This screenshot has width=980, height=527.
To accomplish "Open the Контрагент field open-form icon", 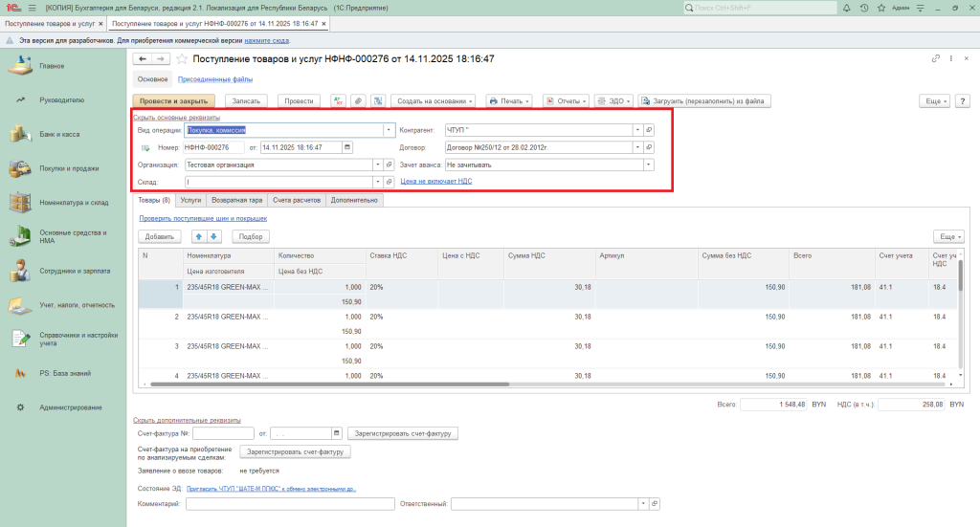I will click(x=649, y=130).
